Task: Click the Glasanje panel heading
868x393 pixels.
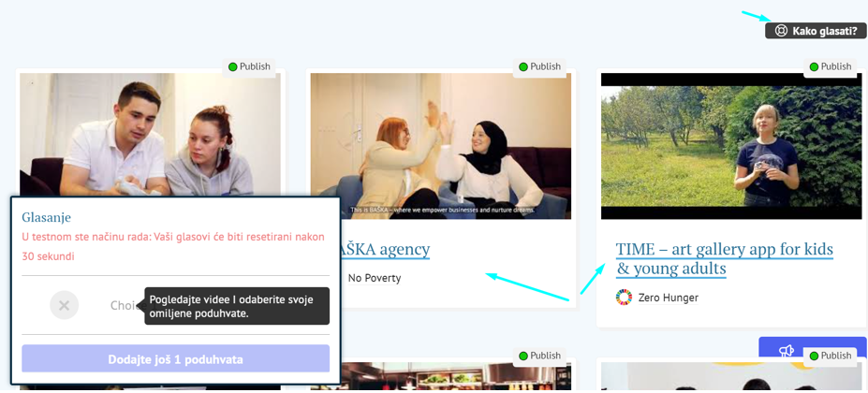Action: point(46,217)
